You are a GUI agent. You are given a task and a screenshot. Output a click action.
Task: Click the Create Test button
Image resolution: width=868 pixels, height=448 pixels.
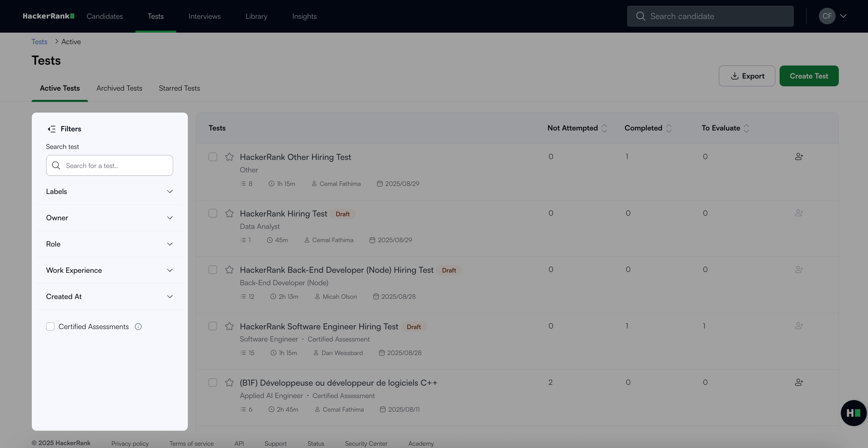click(809, 76)
